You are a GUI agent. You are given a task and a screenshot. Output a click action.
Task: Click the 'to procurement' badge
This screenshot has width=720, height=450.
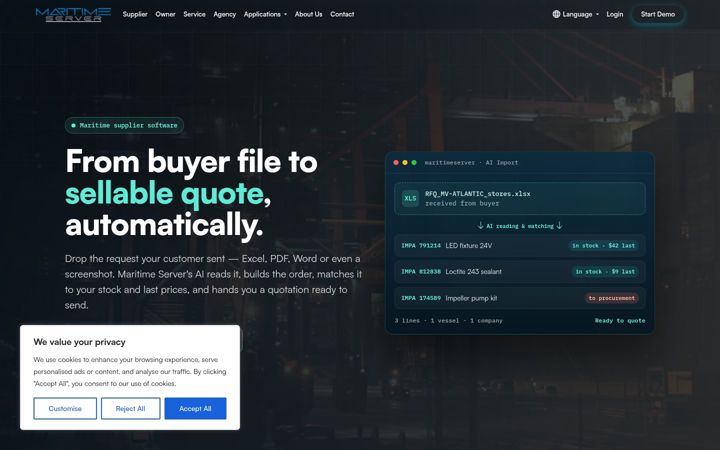click(612, 298)
